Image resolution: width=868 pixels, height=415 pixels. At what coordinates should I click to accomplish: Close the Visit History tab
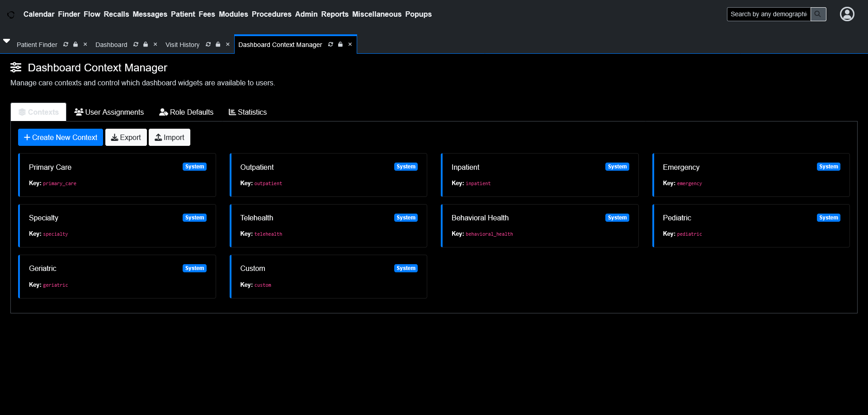[228, 44]
